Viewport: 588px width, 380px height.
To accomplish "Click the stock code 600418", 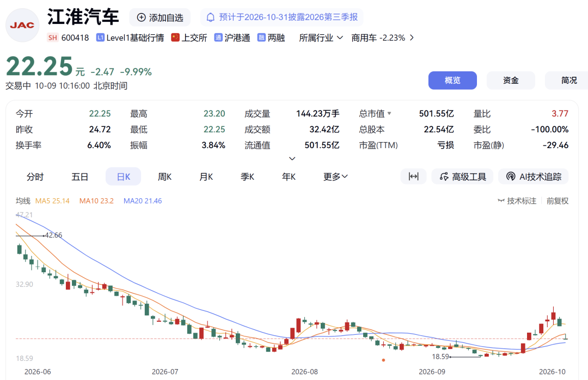I will (x=75, y=38).
